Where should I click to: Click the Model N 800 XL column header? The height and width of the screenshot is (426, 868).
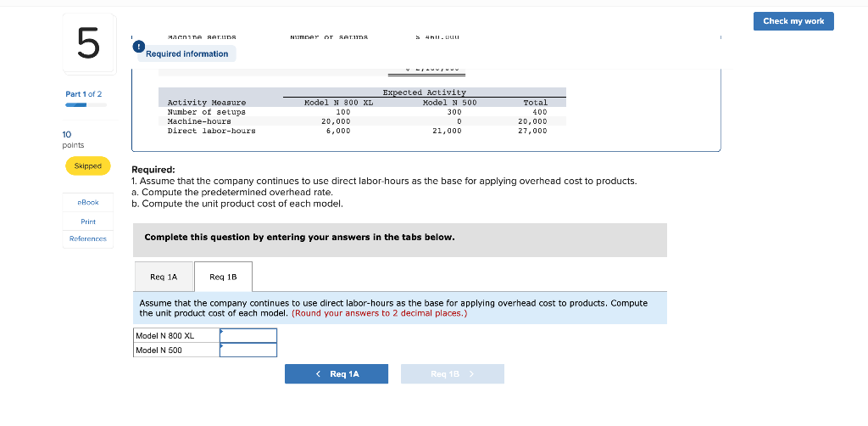pyautogui.click(x=339, y=103)
